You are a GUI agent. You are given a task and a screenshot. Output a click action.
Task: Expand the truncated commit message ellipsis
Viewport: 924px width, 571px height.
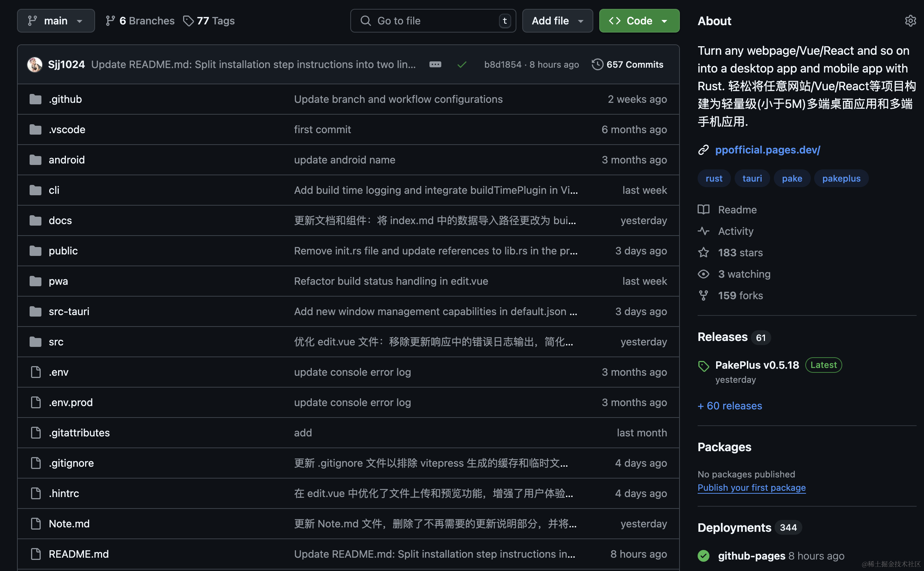pyautogui.click(x=435, y=65)
